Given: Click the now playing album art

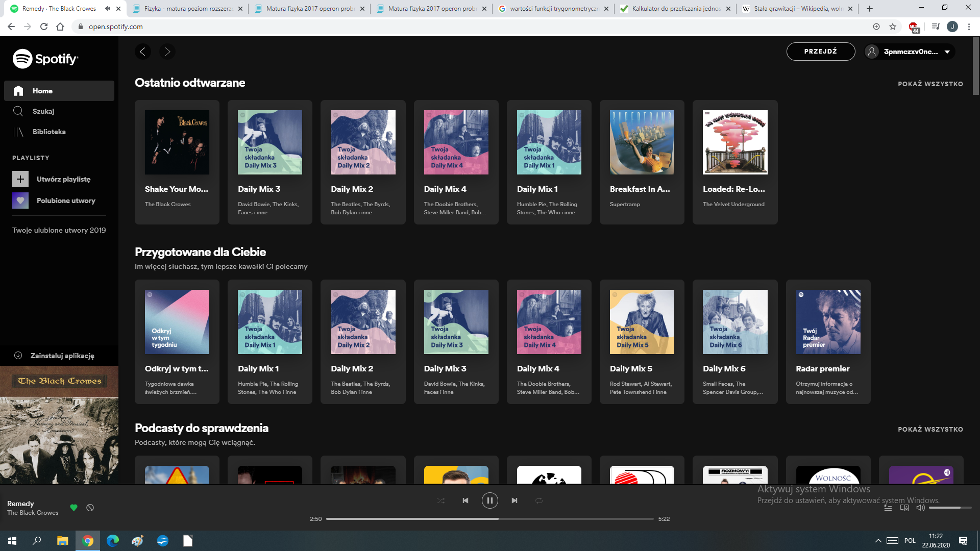Looking at the screenshot, I should tap(59, 425).
